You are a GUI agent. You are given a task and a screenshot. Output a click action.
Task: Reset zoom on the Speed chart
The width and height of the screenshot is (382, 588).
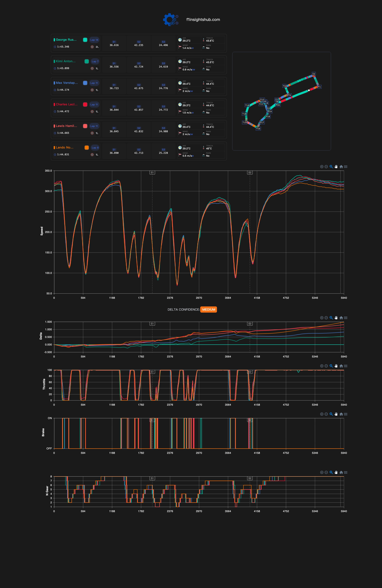[341, 167]
